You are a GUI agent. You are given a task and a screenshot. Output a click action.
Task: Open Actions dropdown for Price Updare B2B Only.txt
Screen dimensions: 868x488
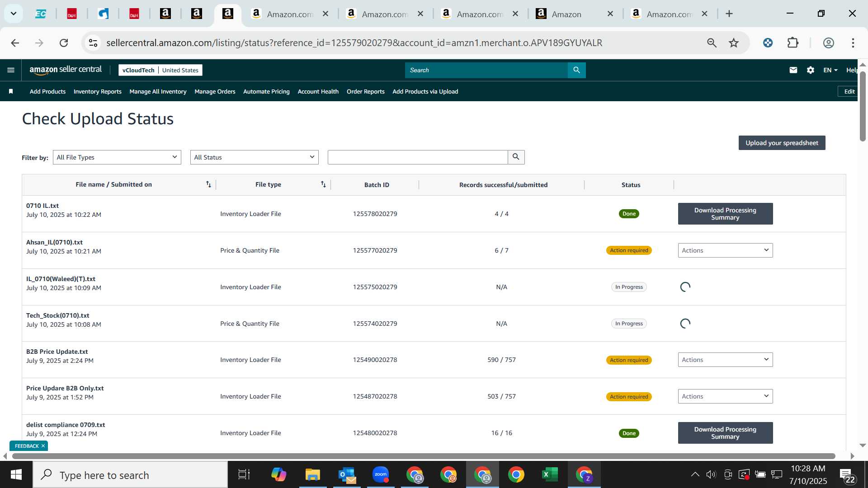(725, 396)
